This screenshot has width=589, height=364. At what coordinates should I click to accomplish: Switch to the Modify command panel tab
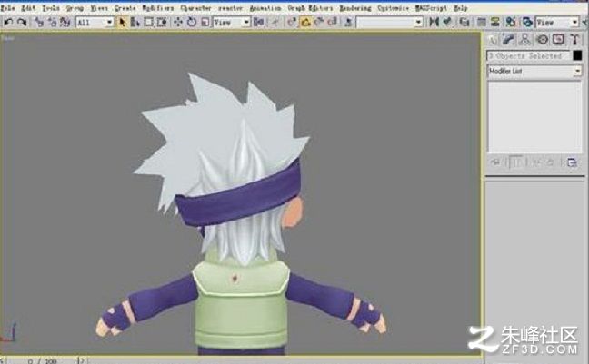508,39
